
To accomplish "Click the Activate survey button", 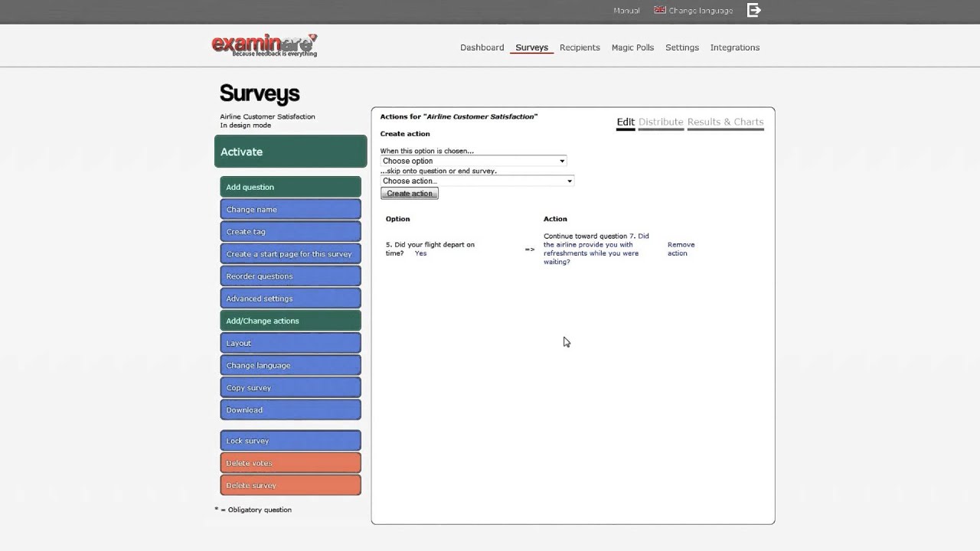I will click(x=291, y=152).
